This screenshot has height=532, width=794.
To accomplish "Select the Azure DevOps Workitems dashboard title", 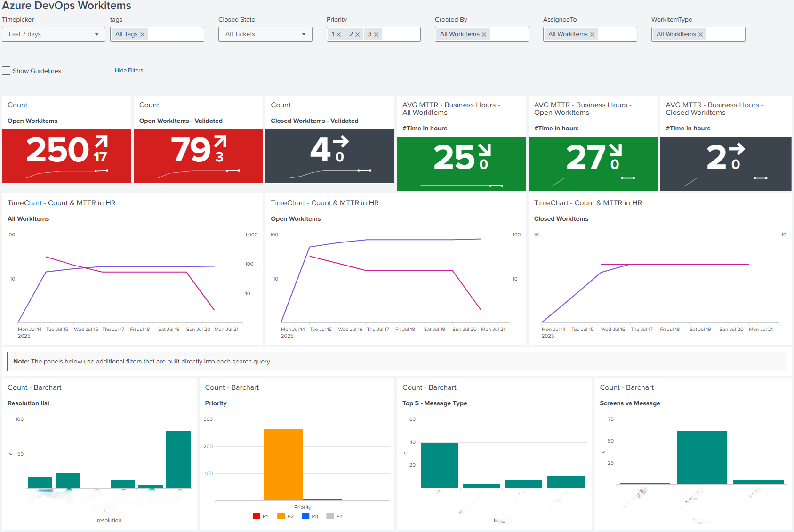I will (x=66, y=6).
